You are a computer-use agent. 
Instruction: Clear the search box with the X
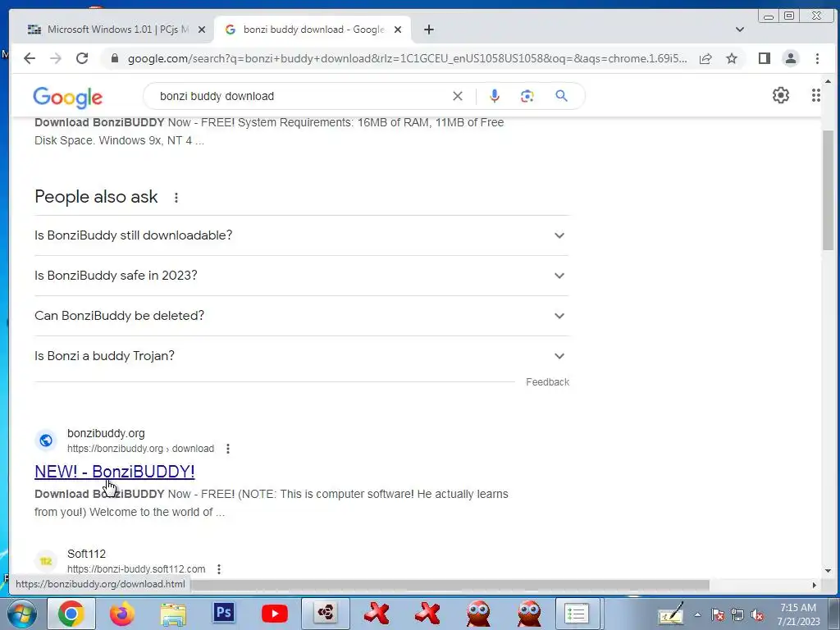pyautogui.click(x=458, y=96)
